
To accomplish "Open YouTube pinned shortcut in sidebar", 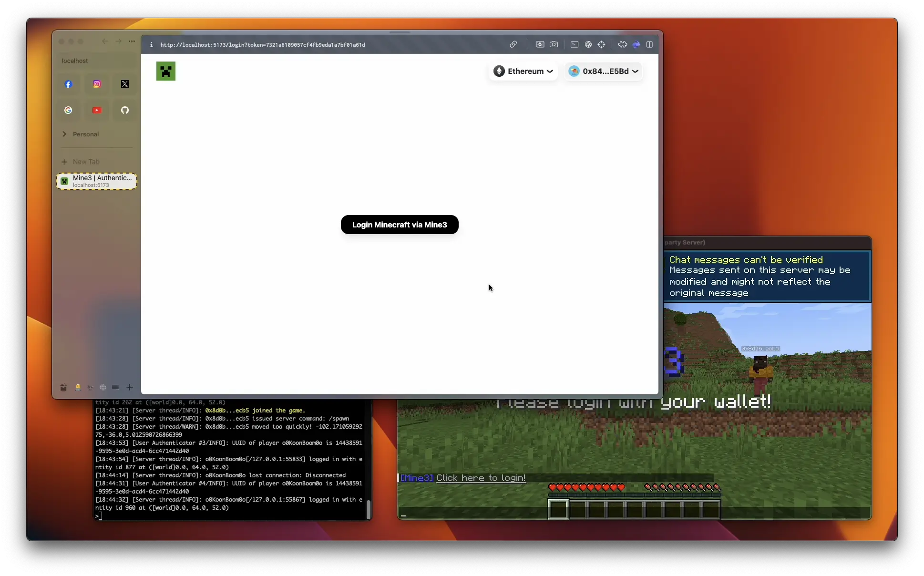I will (x=97, y=110).
